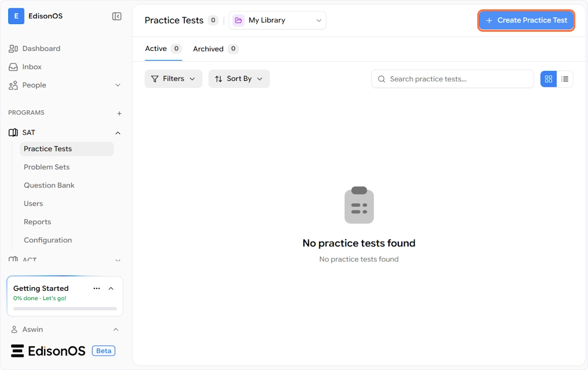Open the Inbox from the sidebar

pyautogui.click(x=32, y=67)
